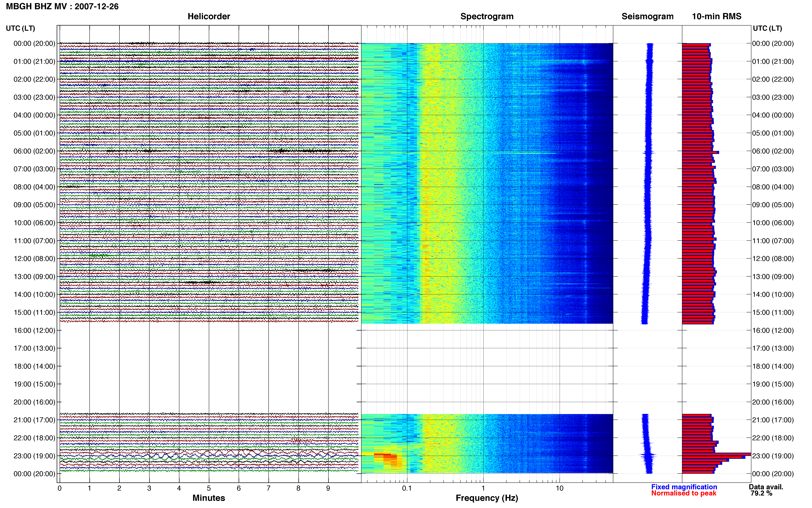Select the 'Helicorder' panel heading
The image size is (812, 508).
[x=208, y=16]
